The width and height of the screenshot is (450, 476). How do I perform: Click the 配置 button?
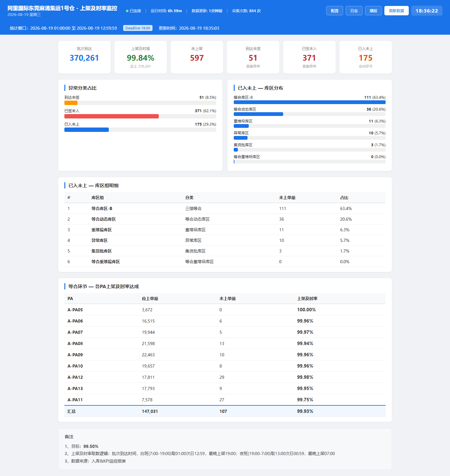click(x=335, y=11)
